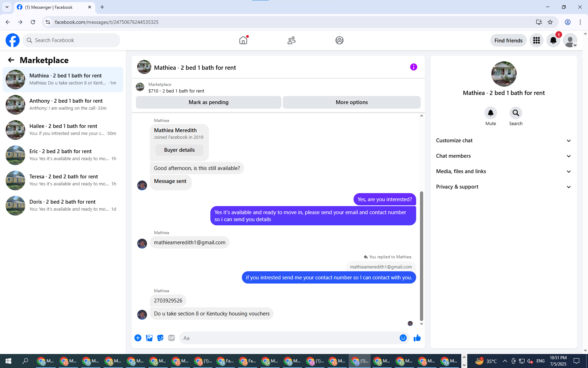The image size is (588, 368).
Task: Click the listing thumbnail in right panel
Action: pyautogui.click(x=504, y=74)
